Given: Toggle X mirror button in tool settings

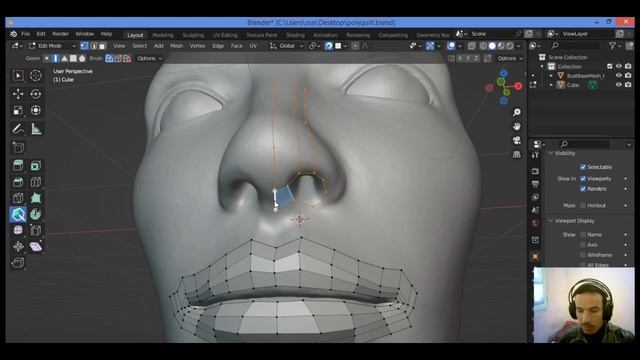Looking at the screenshot, I should pos(460,58).
